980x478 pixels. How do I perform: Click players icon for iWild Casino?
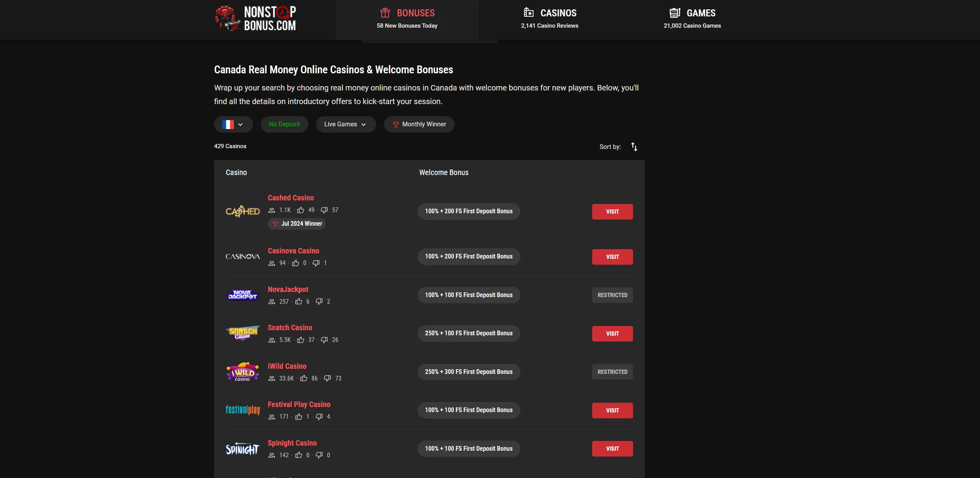tap(272, 379)
